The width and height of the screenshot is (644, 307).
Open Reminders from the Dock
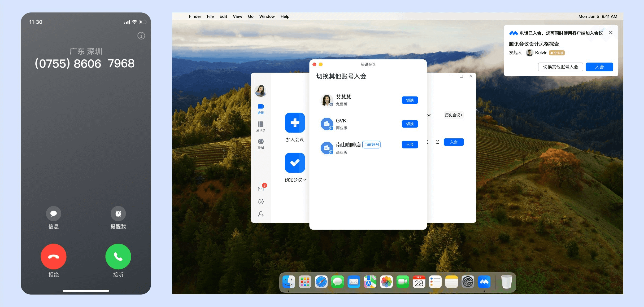435,282
